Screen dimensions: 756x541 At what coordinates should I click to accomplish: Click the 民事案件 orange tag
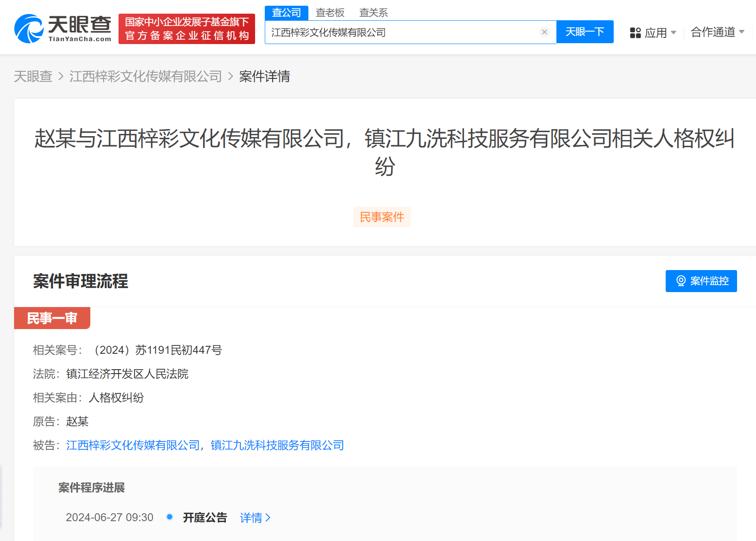tap(382, 217)
